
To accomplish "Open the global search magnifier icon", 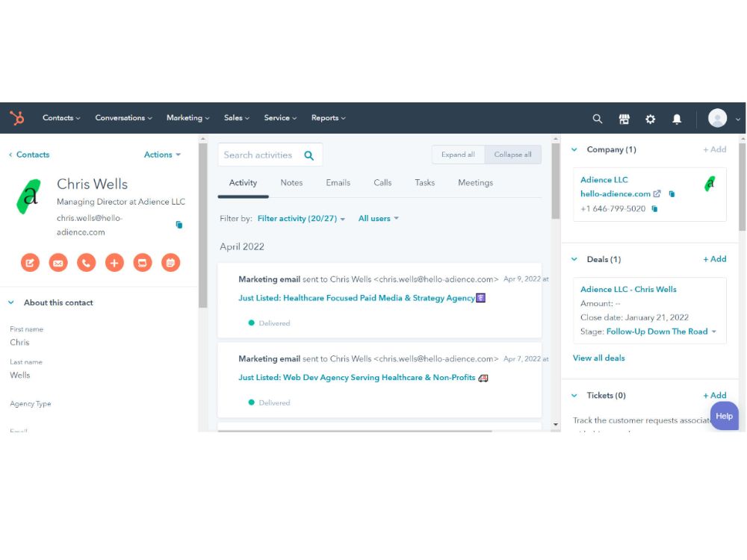I will point(597,119).
